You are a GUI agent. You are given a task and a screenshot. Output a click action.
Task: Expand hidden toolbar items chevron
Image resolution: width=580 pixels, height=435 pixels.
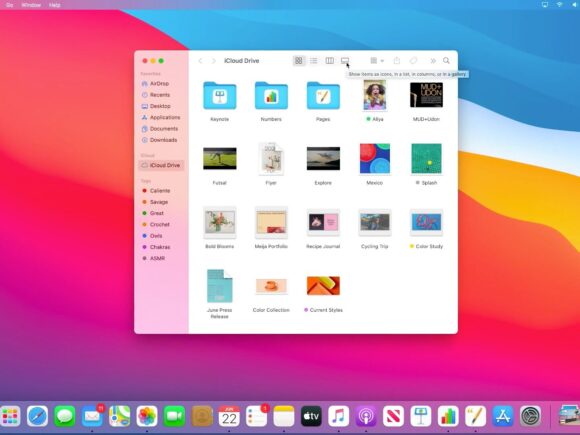pyautogui.click(x=433, y=61)
